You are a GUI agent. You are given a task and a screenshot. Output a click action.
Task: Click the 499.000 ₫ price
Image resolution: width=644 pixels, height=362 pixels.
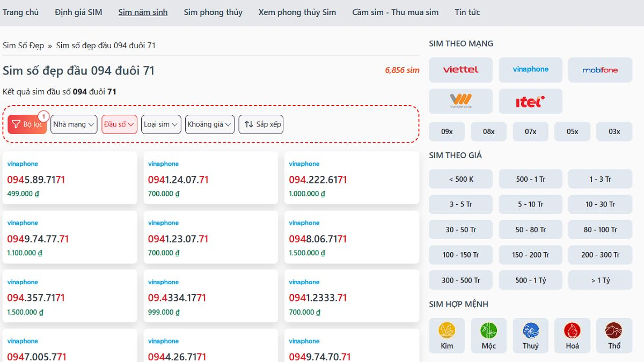(x=23, y=194)
